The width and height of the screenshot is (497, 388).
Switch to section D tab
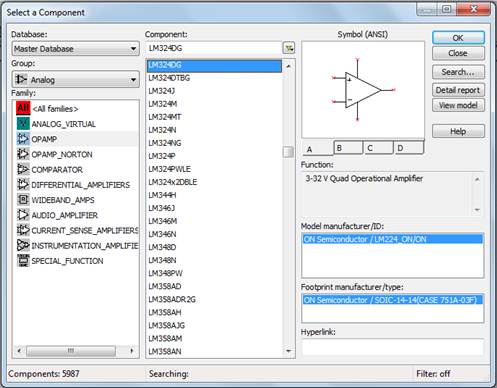(x=409, y=147)
